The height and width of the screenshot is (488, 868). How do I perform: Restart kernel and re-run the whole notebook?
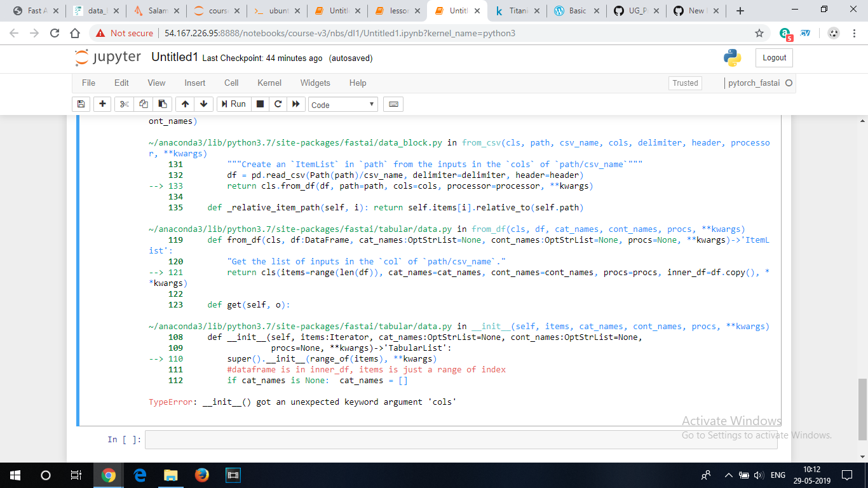tap(295, 104)
